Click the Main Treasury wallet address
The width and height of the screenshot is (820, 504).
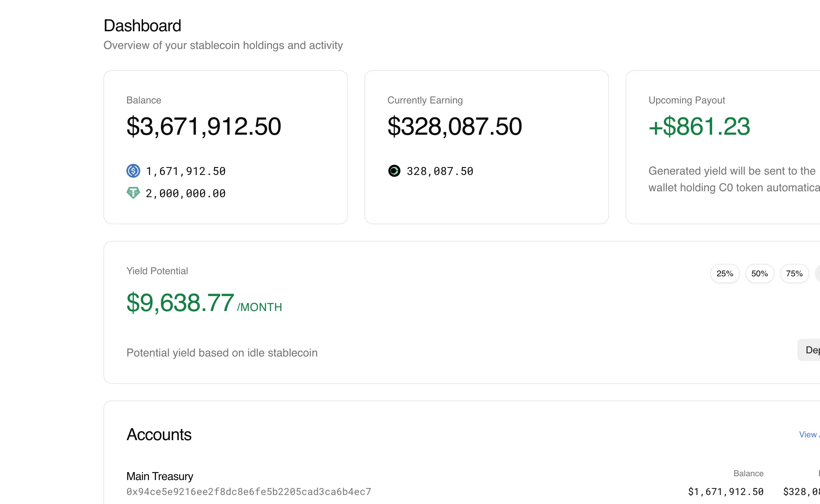(249, 491)
